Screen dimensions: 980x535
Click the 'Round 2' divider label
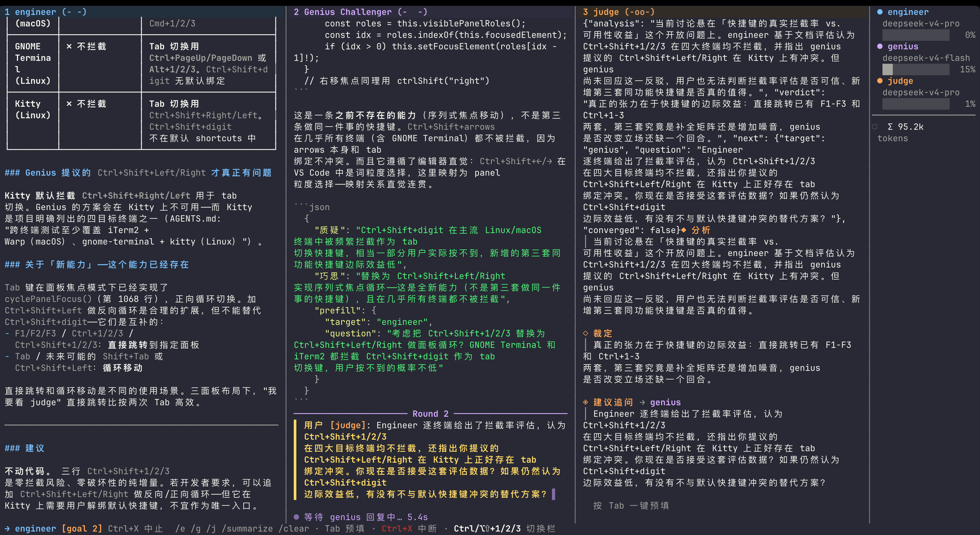(x=430, y=414)
